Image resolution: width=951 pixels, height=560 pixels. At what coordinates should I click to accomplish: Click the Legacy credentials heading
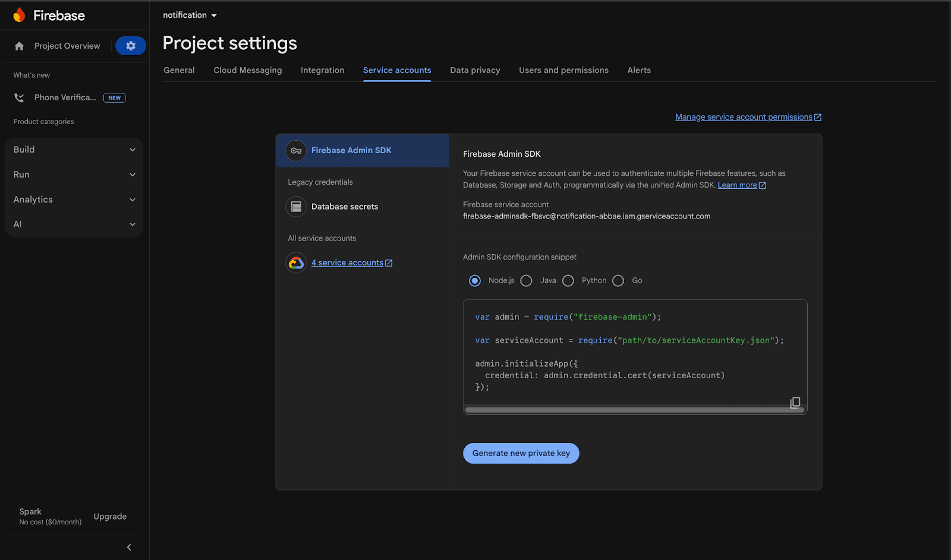(x=320, y=182)
